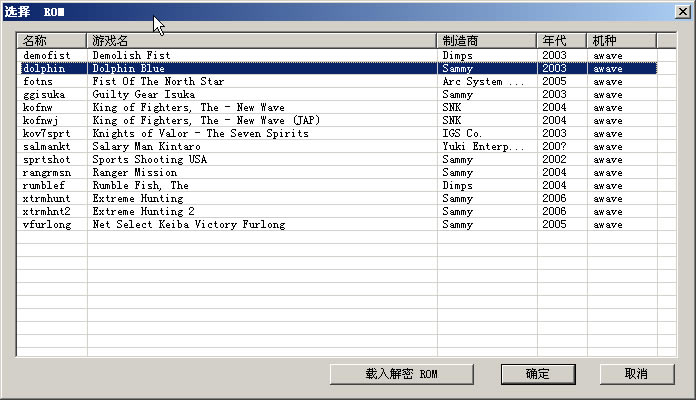Sort list by 年代 column header
696x400 pixels.
[562, 41]
